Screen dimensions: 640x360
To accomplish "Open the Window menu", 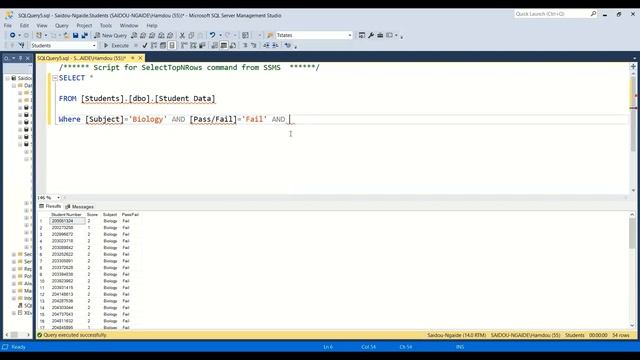I will point(129,25).
